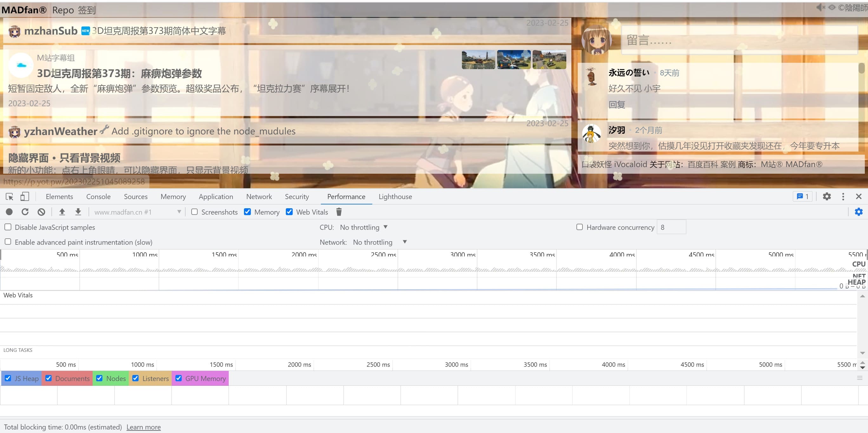Open the www.madfan.cn #1 recording dropdown

pos(137,212)
